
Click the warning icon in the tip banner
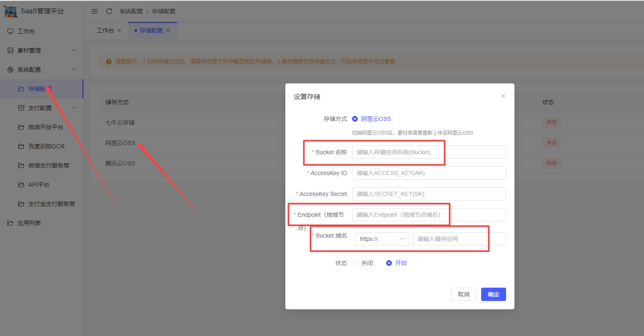click(109, 61)
